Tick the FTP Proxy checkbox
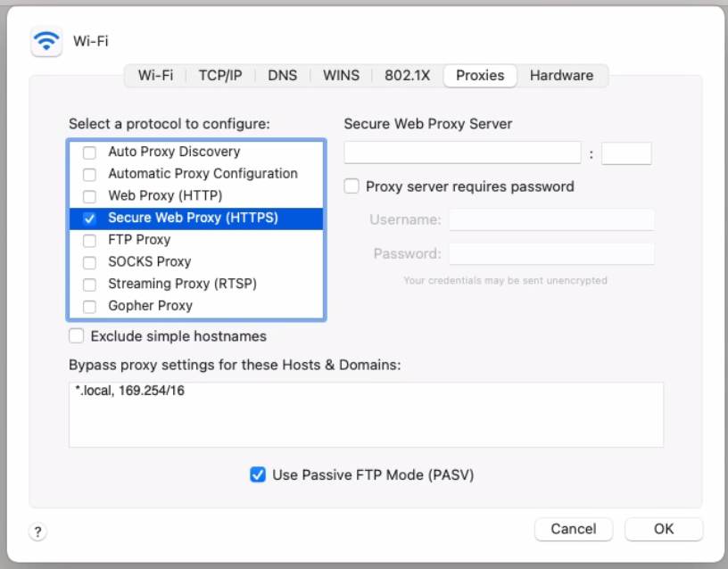This screenshot has height=569, width=728. click(x=89, y=241)
